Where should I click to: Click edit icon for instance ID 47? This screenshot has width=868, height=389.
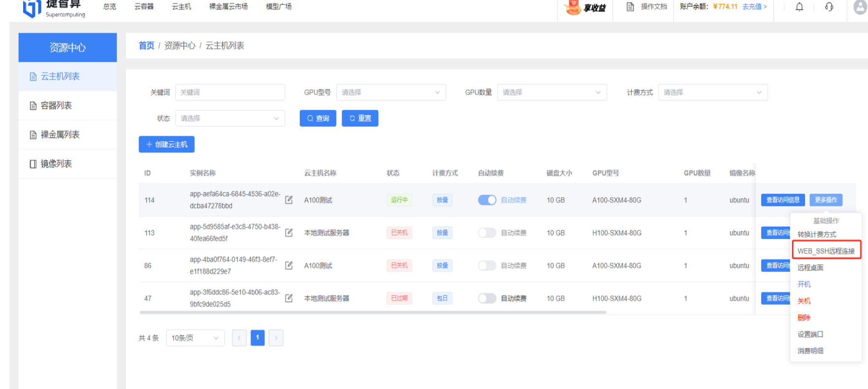[289, 298]
